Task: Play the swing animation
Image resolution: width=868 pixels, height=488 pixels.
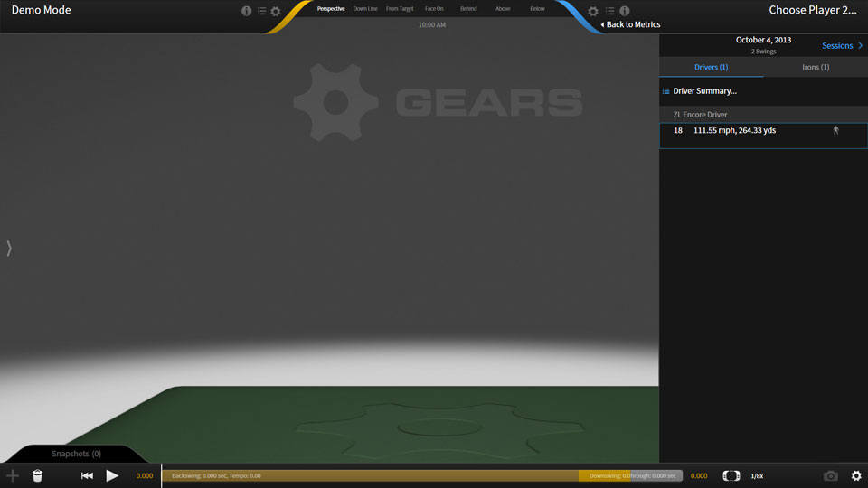Action: pos(112,476)
